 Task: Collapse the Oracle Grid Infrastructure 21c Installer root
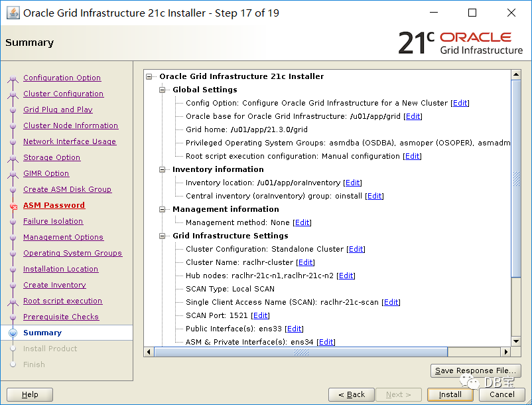click(x=149, y=77)
